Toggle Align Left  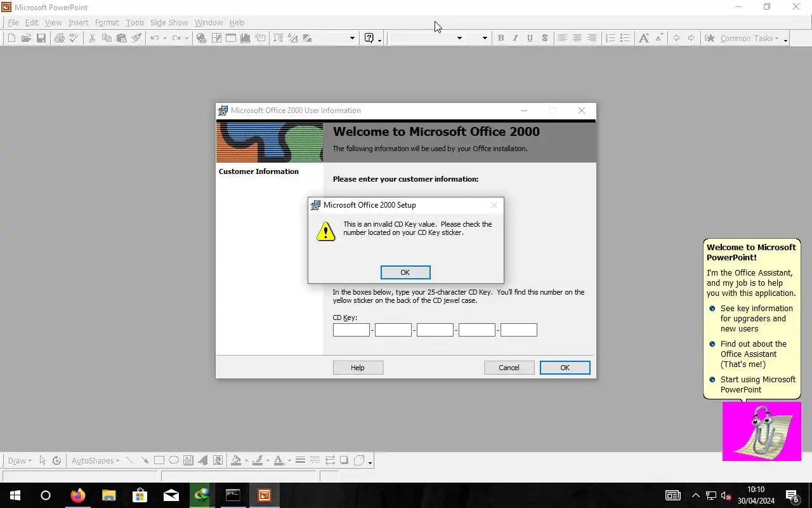click(x=562, y=38)
